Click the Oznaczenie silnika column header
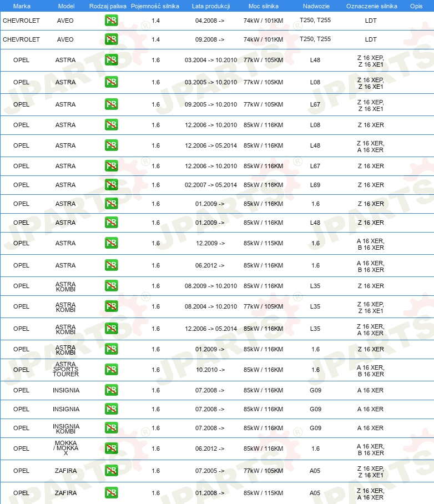The width and height of the screenshot is (434, 504). click(372, 6)
